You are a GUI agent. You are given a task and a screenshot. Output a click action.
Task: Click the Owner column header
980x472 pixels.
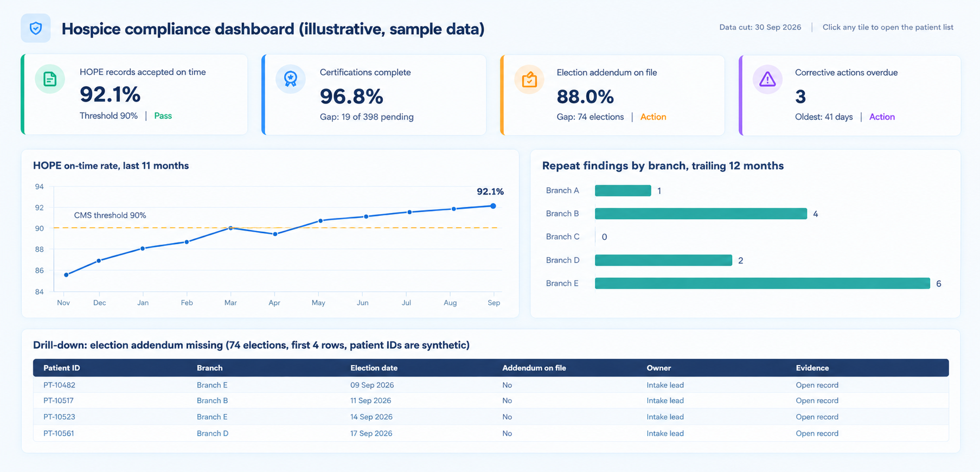(659, 368)
